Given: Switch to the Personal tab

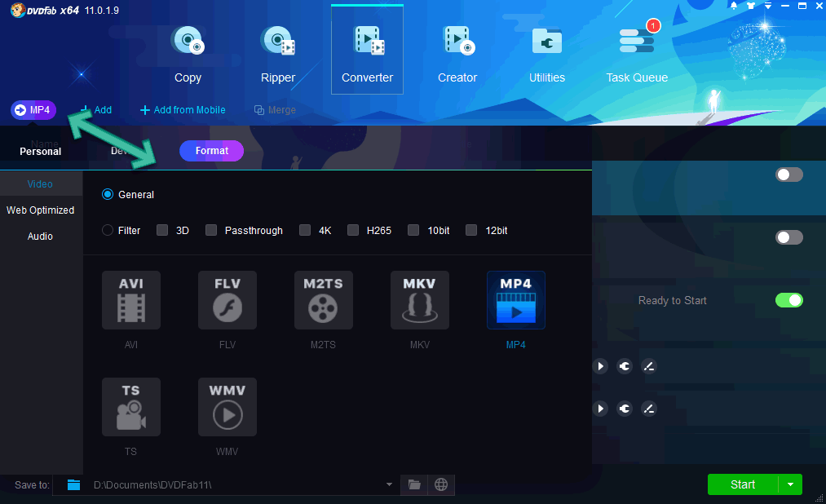Looking at the screenshot, I should point(41,151).
